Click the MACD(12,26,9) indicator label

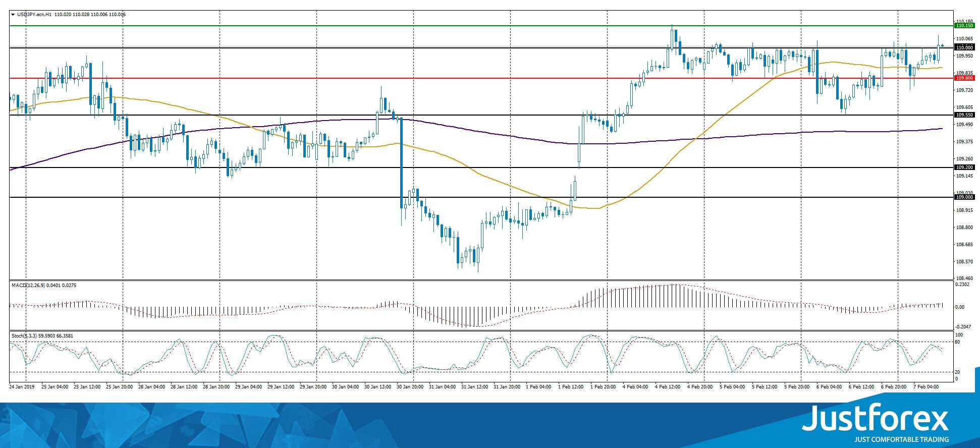pyautogui.click(x=29, y=286)
